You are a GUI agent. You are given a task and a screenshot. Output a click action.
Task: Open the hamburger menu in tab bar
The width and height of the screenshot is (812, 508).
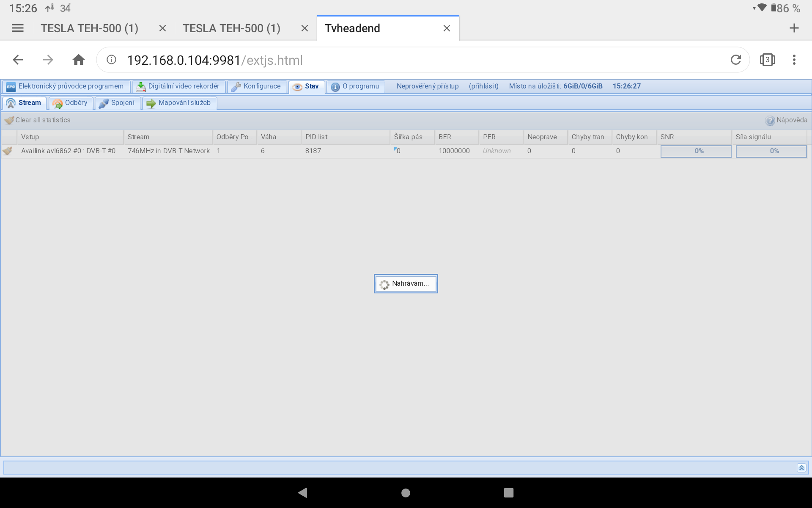18,28
